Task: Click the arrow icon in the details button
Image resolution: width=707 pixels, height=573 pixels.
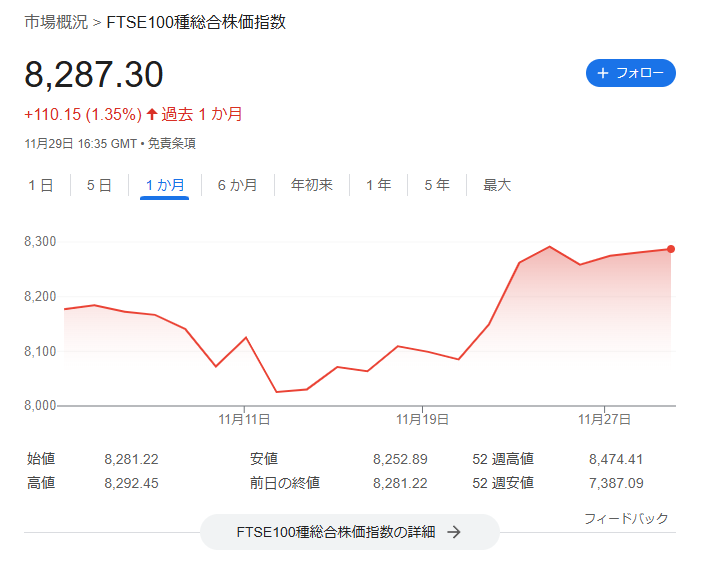Action: click(x=454, y=532)
